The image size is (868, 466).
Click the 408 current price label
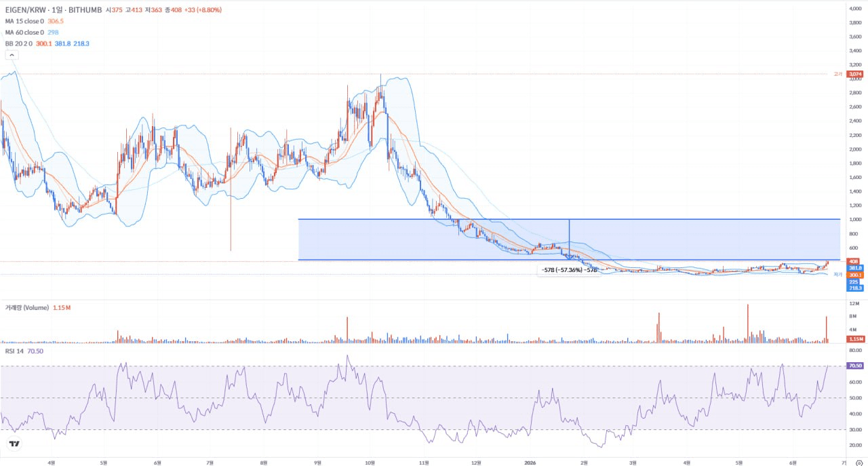(854, 261)
